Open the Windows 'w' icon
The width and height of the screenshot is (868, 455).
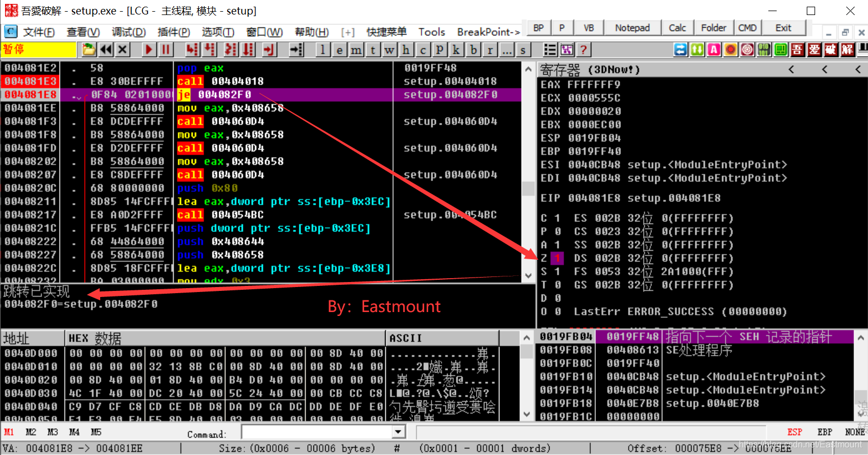pyautogui.click(x=390, y=50)
